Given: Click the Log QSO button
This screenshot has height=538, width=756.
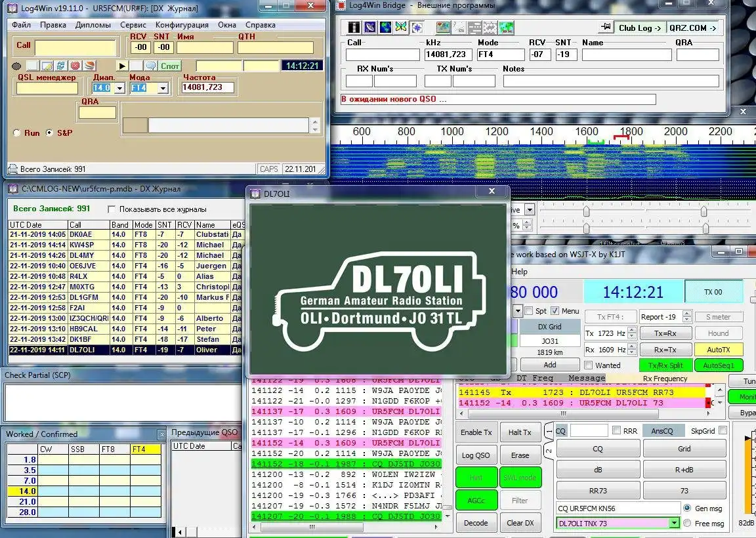Looking at the screenshot, I should tap(476, 455).
